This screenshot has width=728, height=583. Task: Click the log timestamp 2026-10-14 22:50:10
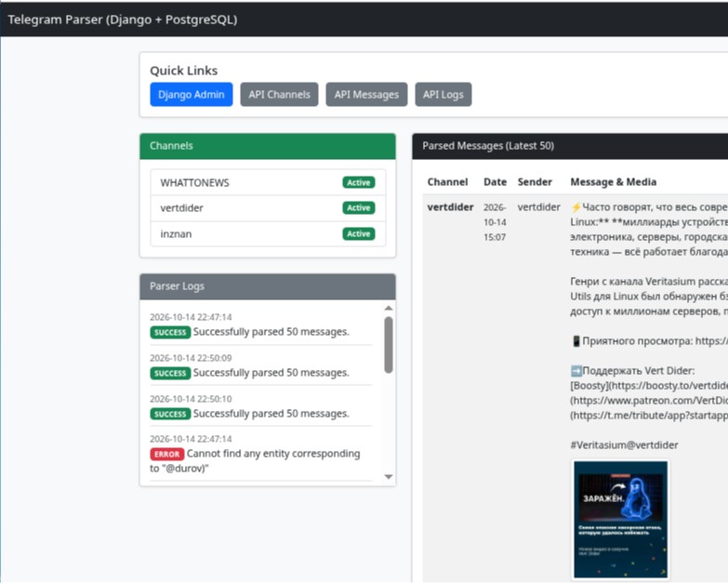click(x=191, y=399)
